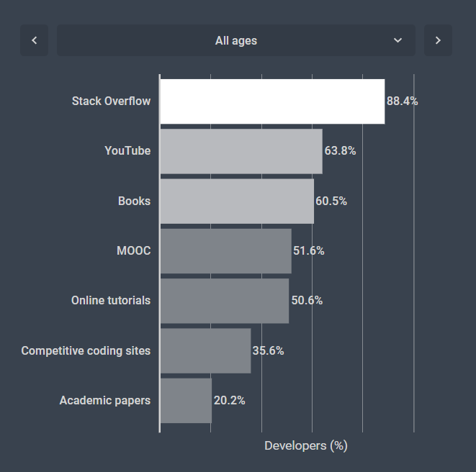476x472 pixels.
Task: Open the All ages dropdown
Action: coord(235,40)
